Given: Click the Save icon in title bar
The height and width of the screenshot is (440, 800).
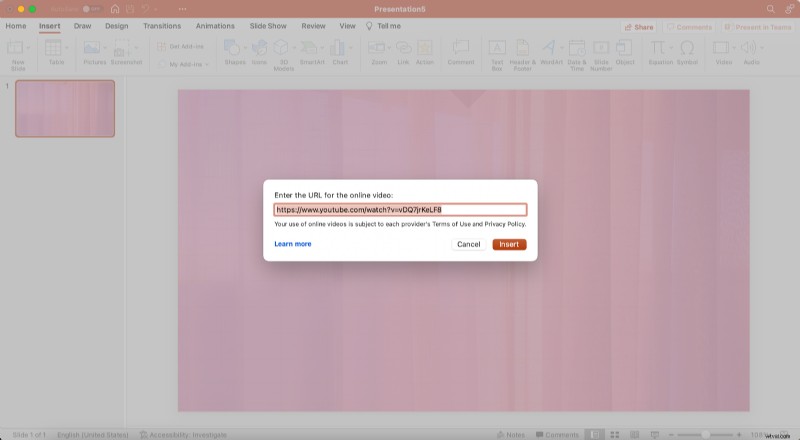Looking at the screenshot, I should [130, 9].
